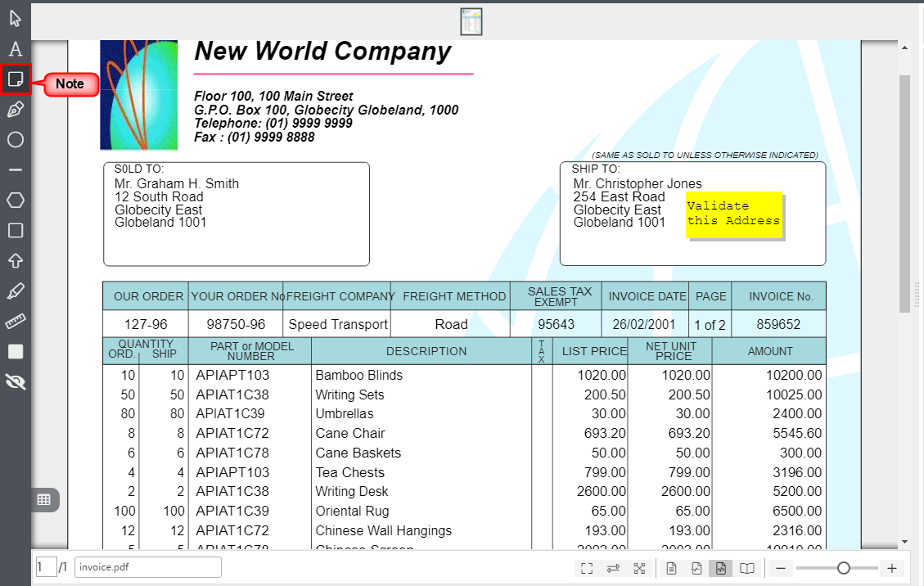Click the zoom in plus button
Screen dimensions: 924x586
(x=892, y=569)
